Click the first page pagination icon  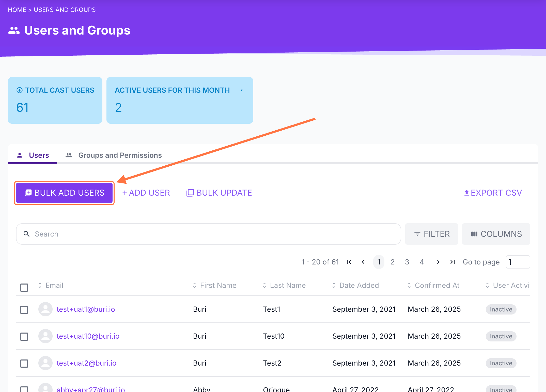(x=349, y=262)
